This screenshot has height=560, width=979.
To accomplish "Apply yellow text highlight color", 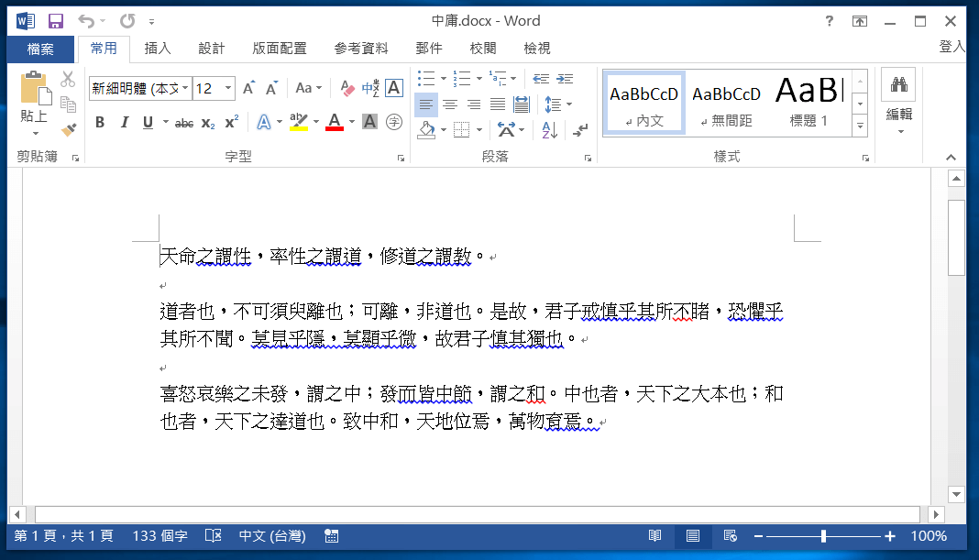I will (297, 121).
